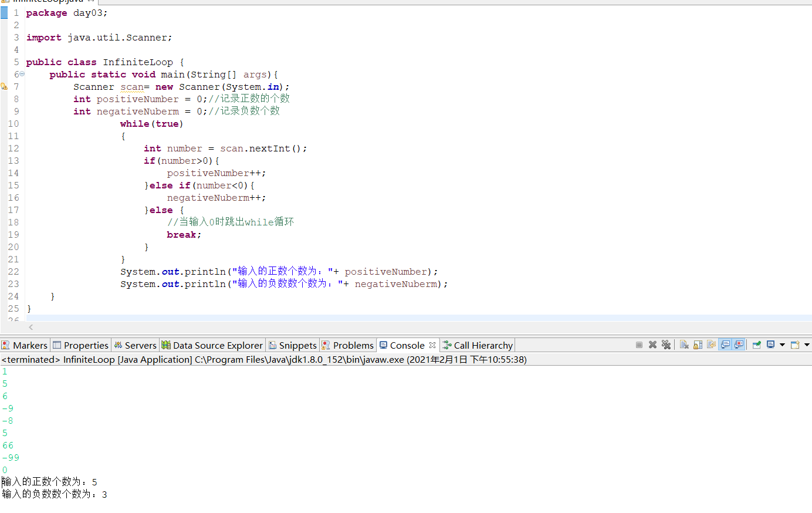812x513 pixels.
Task: Toggle Scroll Lock in the Console
Action: click(698, 345)
